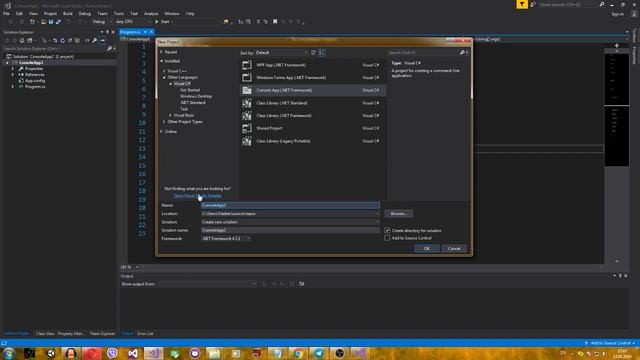The width and height of the screenshot is (640, 360).
Task: Expand the Recent node in dialog tree
Action: 162,52
